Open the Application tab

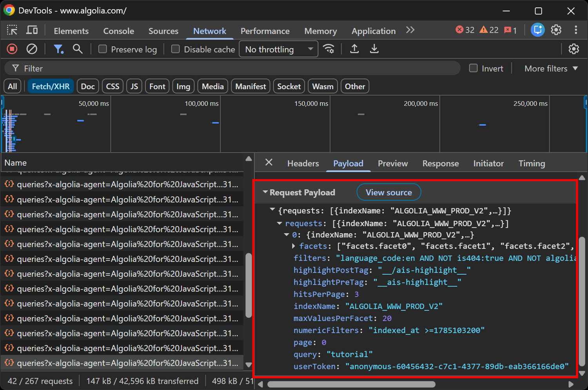pyautogui.click(x=374, y=31)
